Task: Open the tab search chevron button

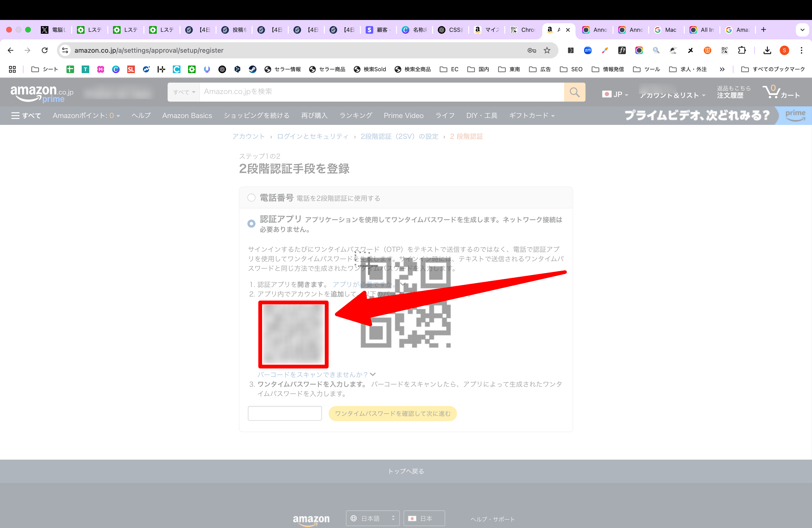Action: (x=802, y=30)
